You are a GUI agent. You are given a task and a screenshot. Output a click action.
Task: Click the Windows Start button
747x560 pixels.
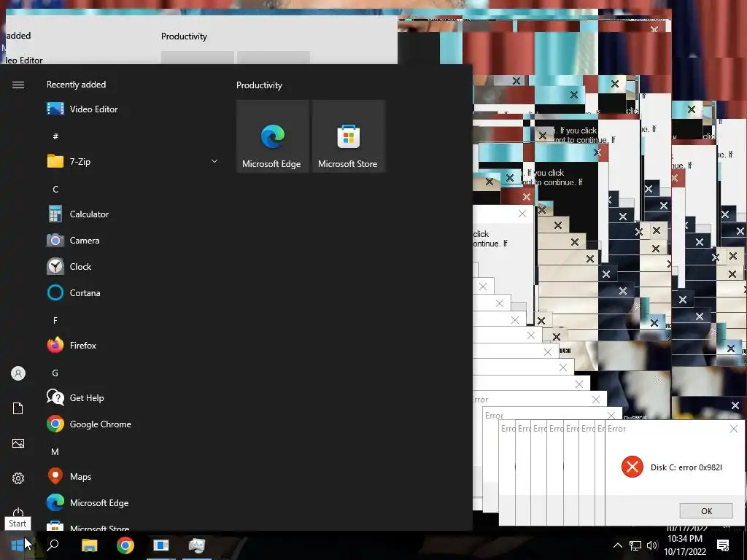18,545
